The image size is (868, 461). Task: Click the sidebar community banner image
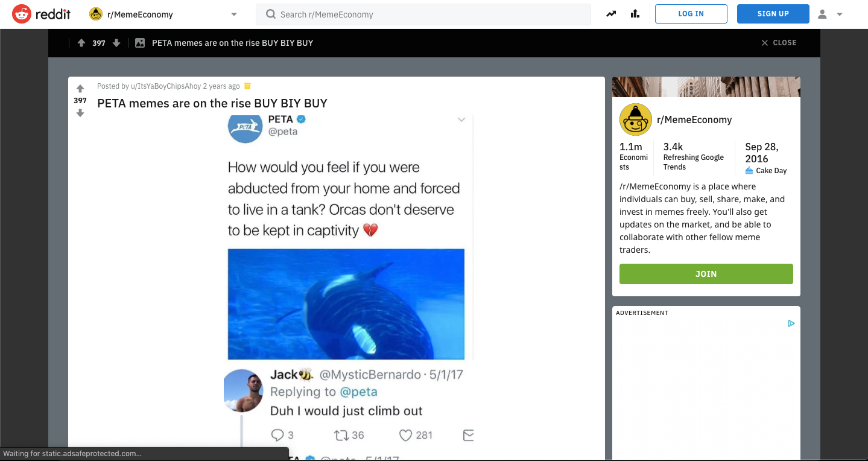[706, 87]
